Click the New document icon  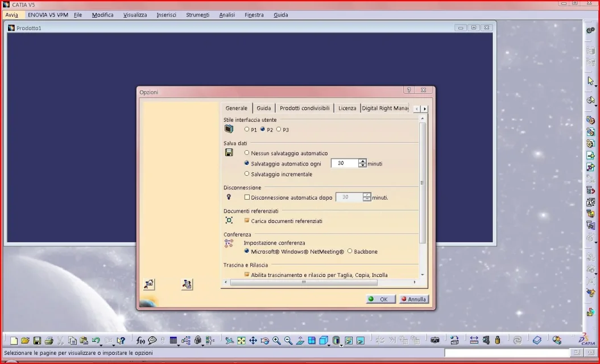[x=14, y=341]
